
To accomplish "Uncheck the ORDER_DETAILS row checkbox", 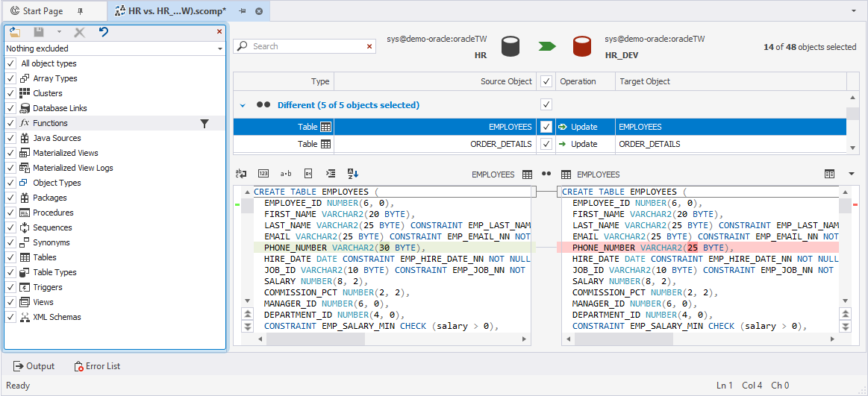I will click(x=547, y=144).
